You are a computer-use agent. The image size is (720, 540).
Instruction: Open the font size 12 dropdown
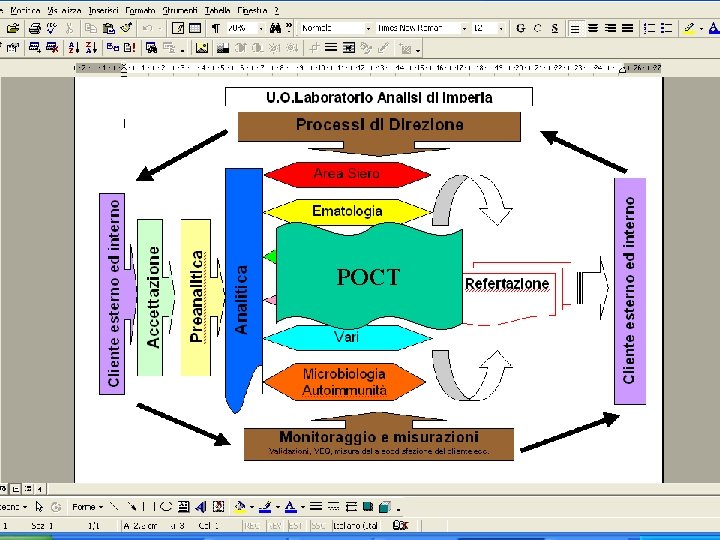[x=501, y=28]
